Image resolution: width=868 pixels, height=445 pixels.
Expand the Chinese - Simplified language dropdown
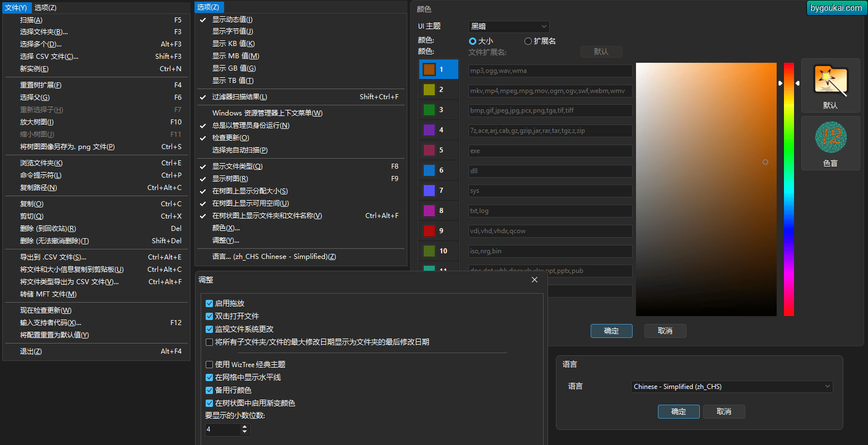click(732, 386)
